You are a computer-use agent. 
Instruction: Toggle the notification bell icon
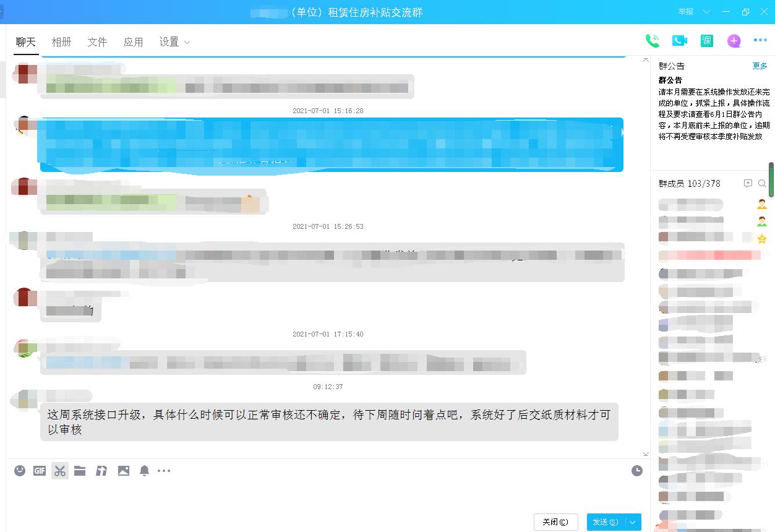(x=144, y=471)
